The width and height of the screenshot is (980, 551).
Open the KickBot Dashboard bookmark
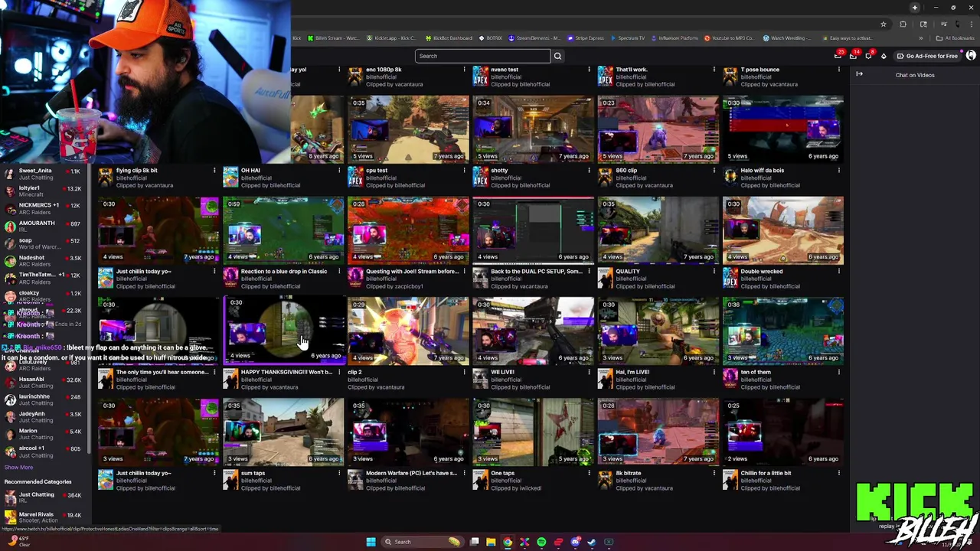[x=448, y=38]
